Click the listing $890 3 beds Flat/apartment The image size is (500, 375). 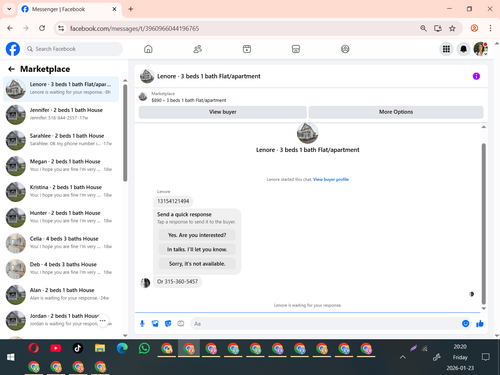(189, 100)
